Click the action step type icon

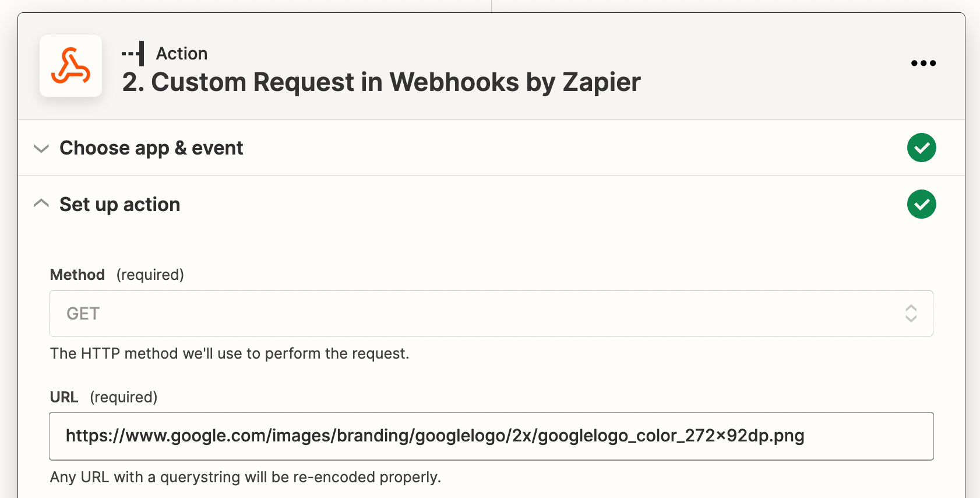133,54
